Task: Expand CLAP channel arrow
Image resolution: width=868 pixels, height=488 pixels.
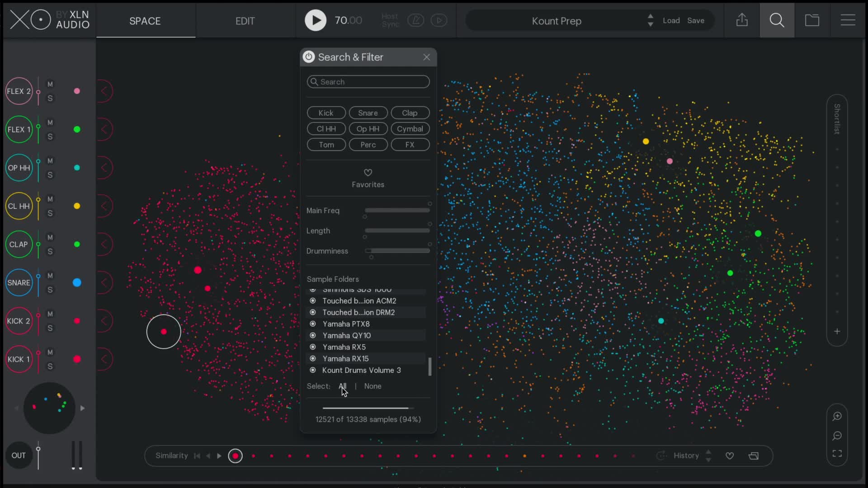Action: (104, 244)
